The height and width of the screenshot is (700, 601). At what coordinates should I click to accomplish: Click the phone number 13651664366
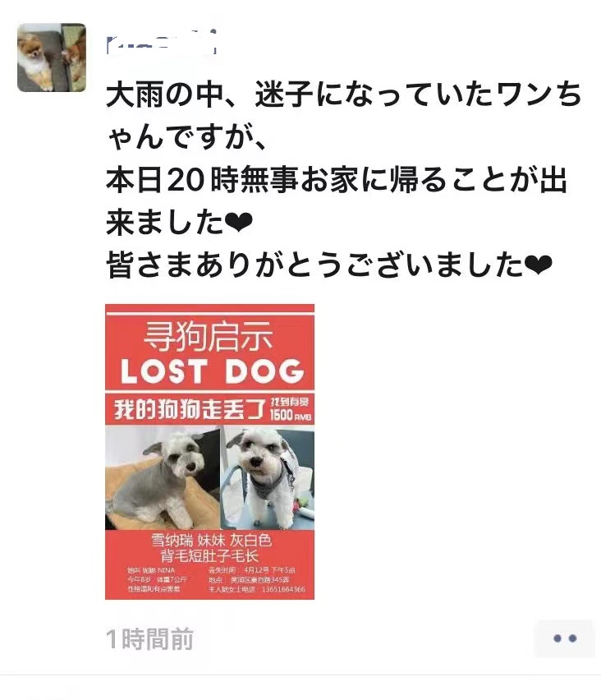(x=283, y=589)
